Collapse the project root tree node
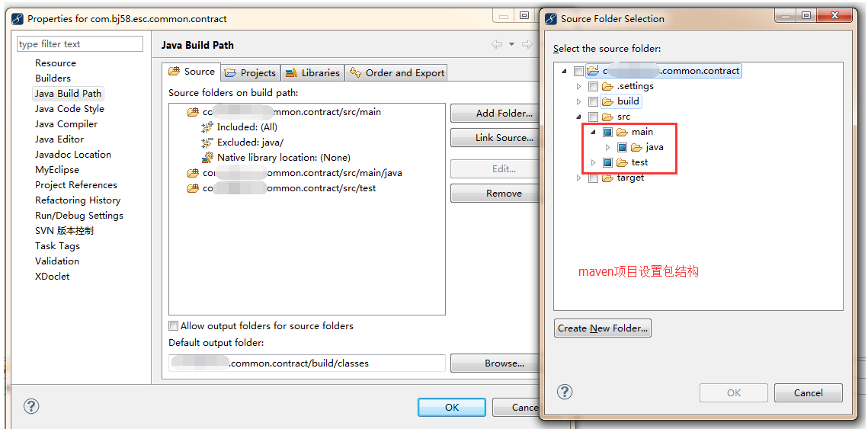Image resolution: width=868 pixels, height=429 pixels. coord(565,71)
